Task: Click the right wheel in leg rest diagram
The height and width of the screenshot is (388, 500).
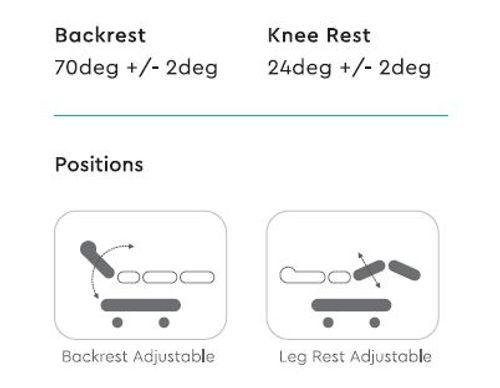Action: [x=375, y=322]
